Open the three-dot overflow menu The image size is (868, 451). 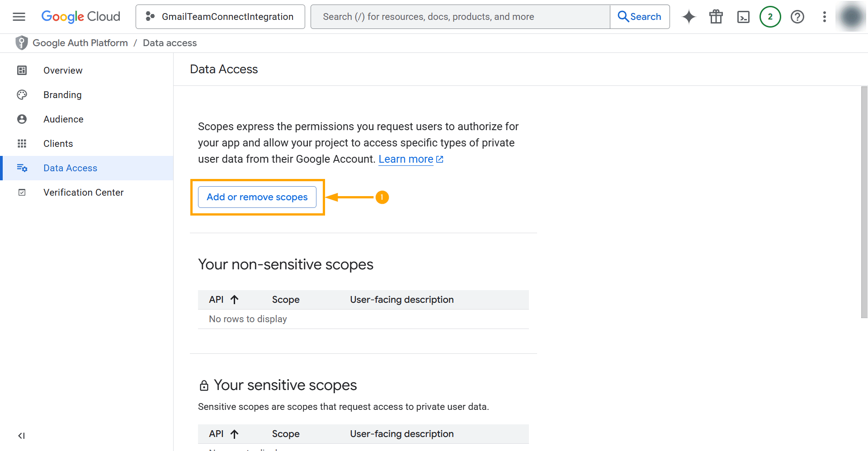pyautogui.click(x=824, y=17)
